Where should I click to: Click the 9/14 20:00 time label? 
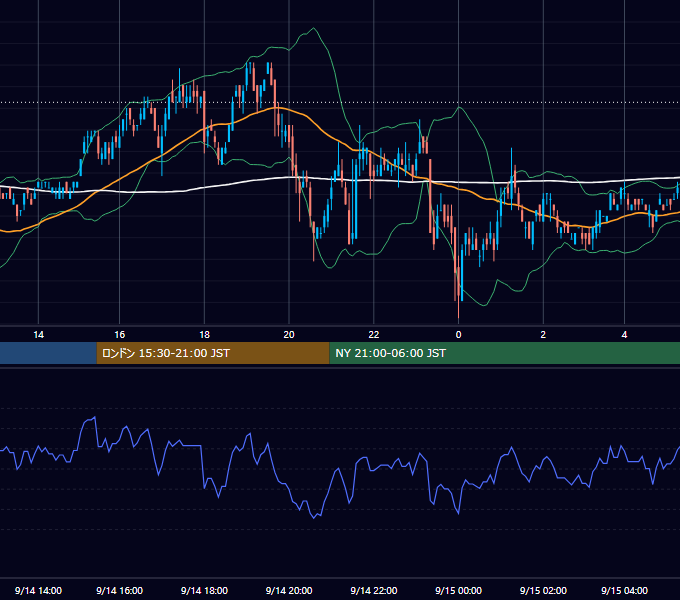[x=289, y=590]
